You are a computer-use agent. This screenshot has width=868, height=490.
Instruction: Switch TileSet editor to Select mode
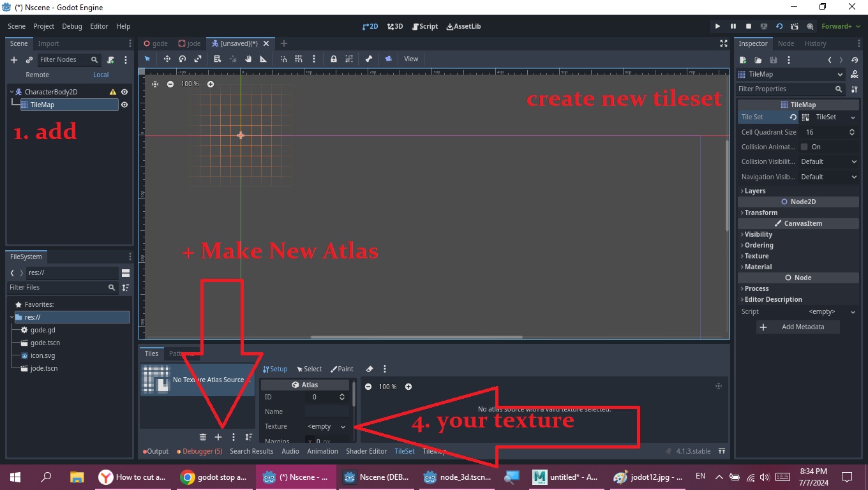coord(309,369)
